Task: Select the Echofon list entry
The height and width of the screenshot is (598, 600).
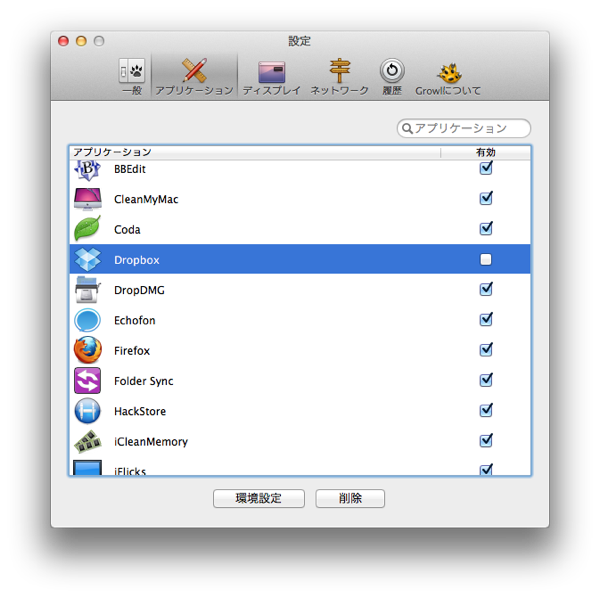Action: coord(135,320)
